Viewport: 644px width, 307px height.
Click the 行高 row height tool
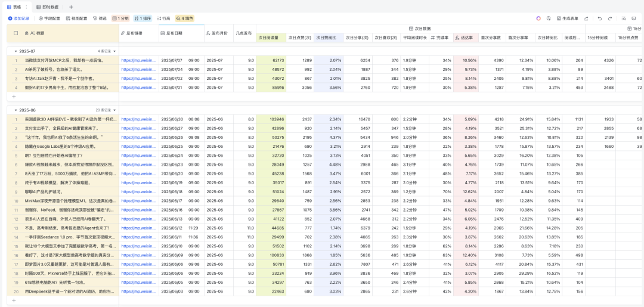click(163, 18)
